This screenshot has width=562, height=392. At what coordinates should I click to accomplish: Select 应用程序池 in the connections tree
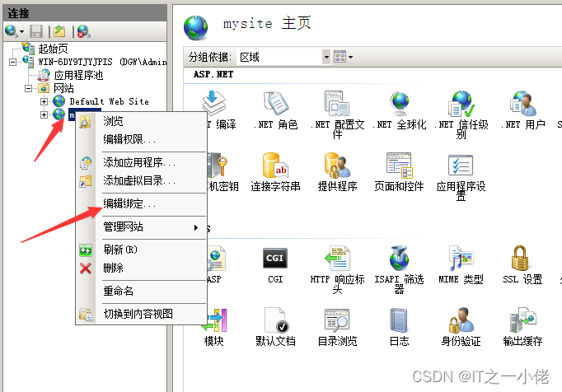78,75
